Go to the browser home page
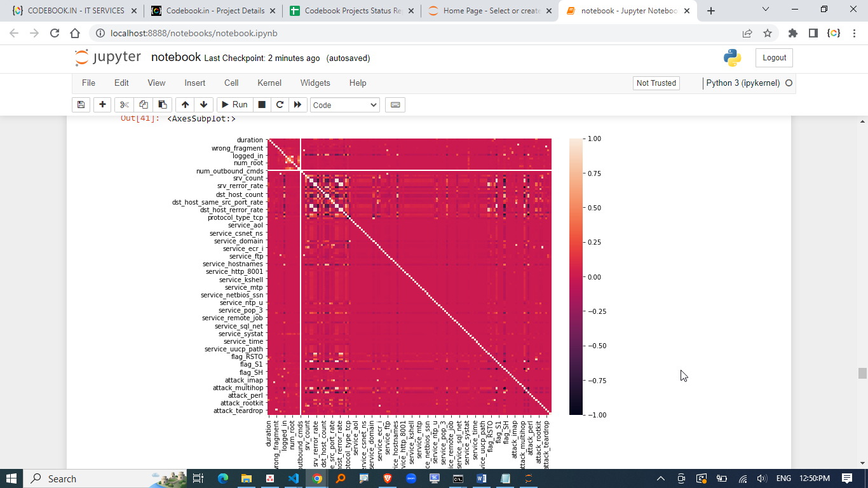The width and height of the screenshot is (868, 488). pos(75,33)
